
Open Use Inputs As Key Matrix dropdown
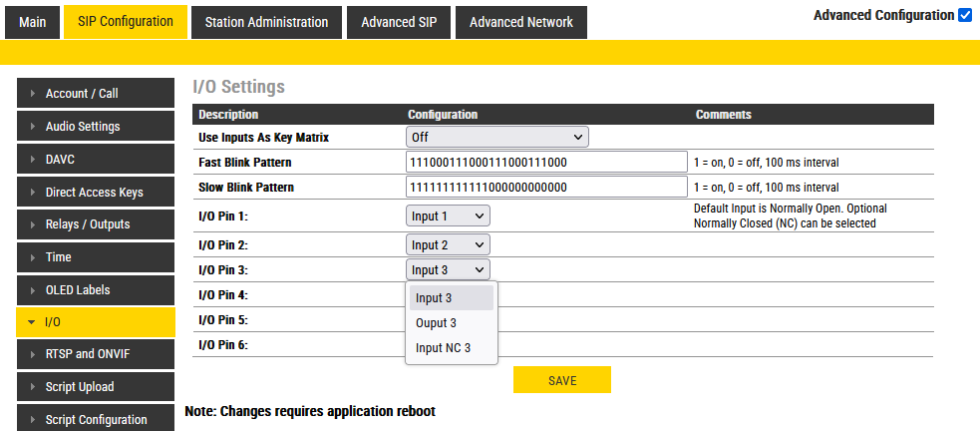(496, 137)
